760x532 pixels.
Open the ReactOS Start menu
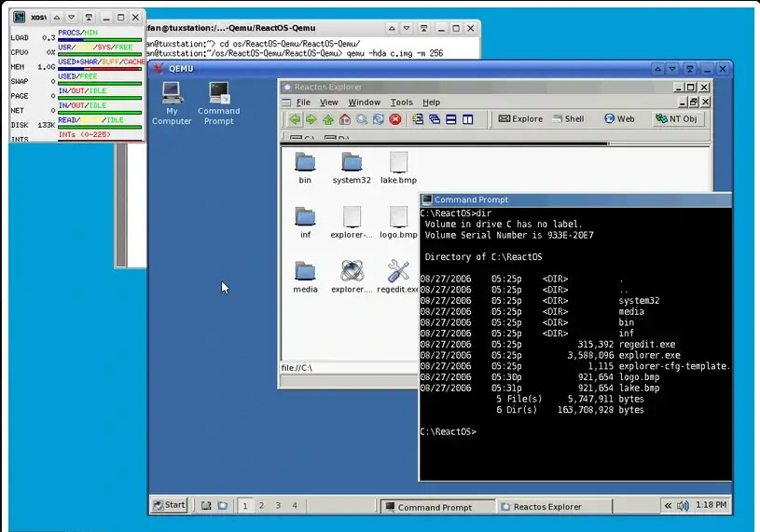click(169, 505)
